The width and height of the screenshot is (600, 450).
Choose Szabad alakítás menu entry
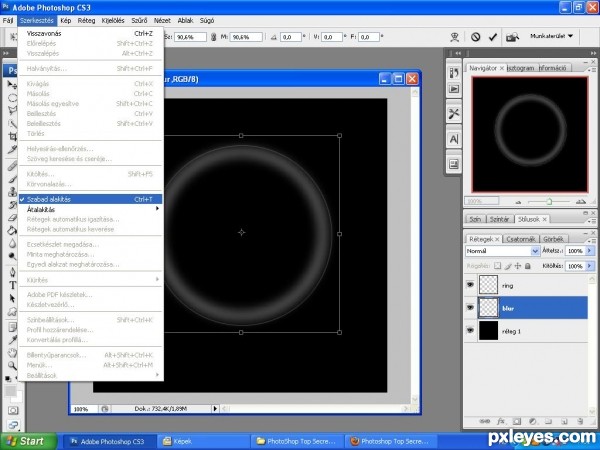pyautogui.click(x=91, y=199)
